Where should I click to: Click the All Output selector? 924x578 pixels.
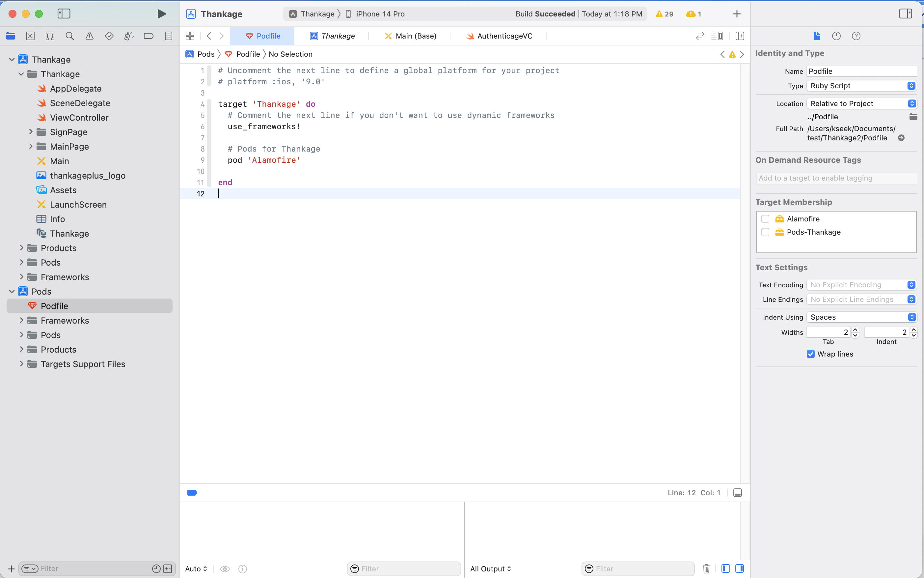(x=490, y=568)
